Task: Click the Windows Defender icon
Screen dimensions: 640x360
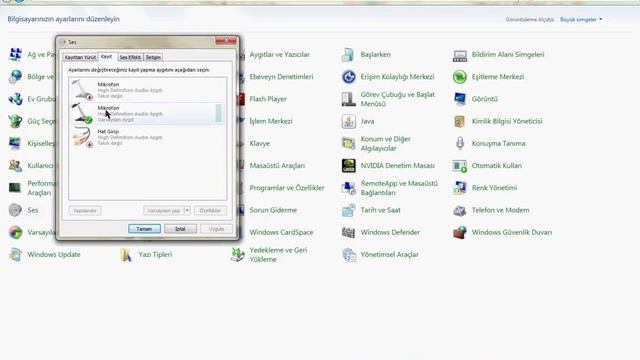Action: click(348, 232)
